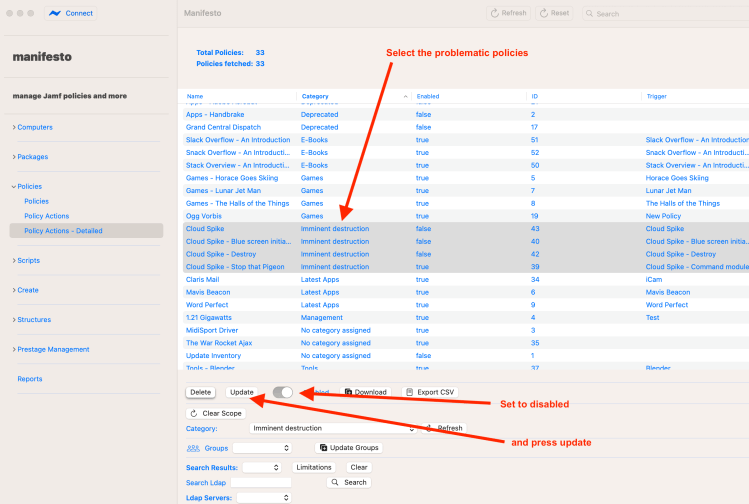The image size is (749, 504).
Task: Click the Connect button in the title bar
Action: pyautogui.click(x=72, y=13)
